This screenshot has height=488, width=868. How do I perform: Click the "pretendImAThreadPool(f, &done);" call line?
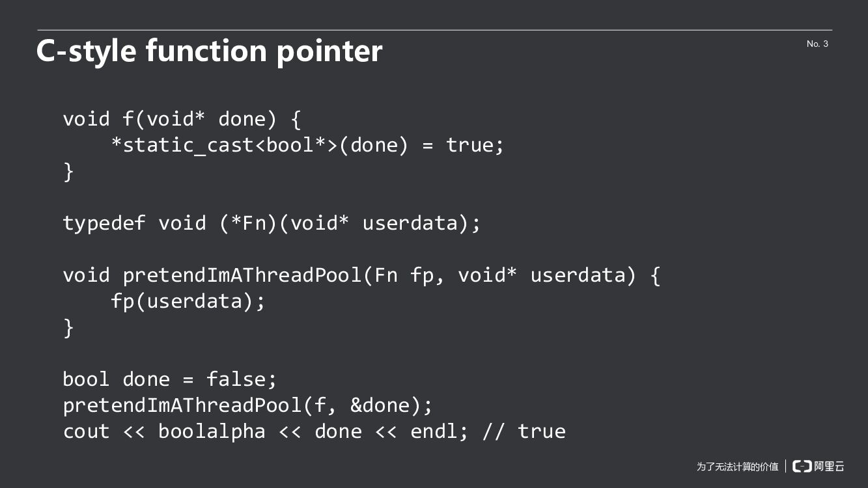click(247, 405)
